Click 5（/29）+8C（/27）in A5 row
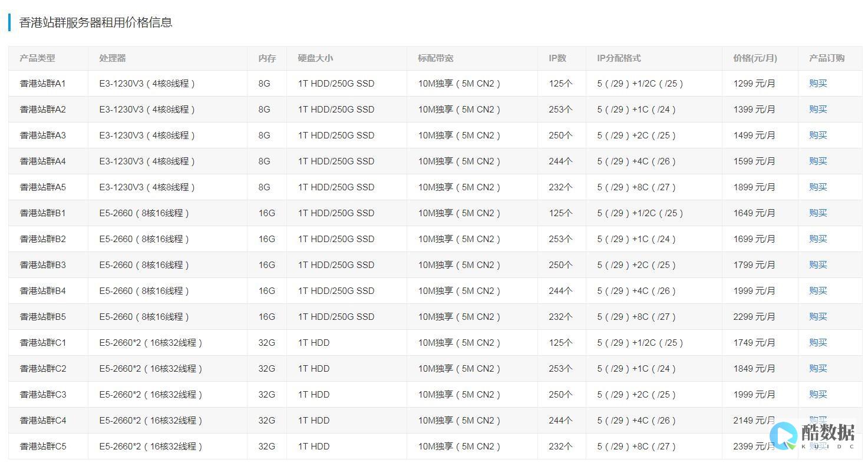Viewport: 868px width, 463px height. point(637,187)
